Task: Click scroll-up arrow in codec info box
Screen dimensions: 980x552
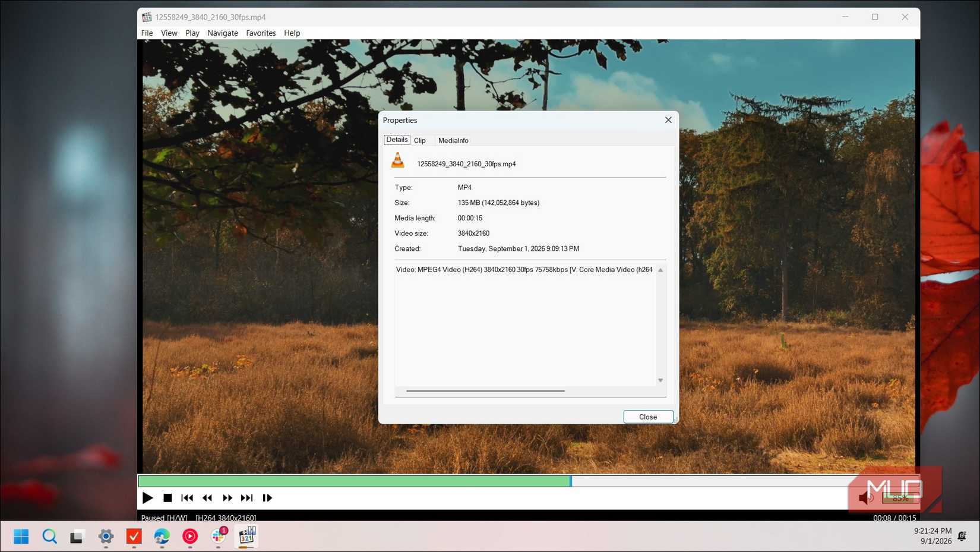Action: coord(660,270)
